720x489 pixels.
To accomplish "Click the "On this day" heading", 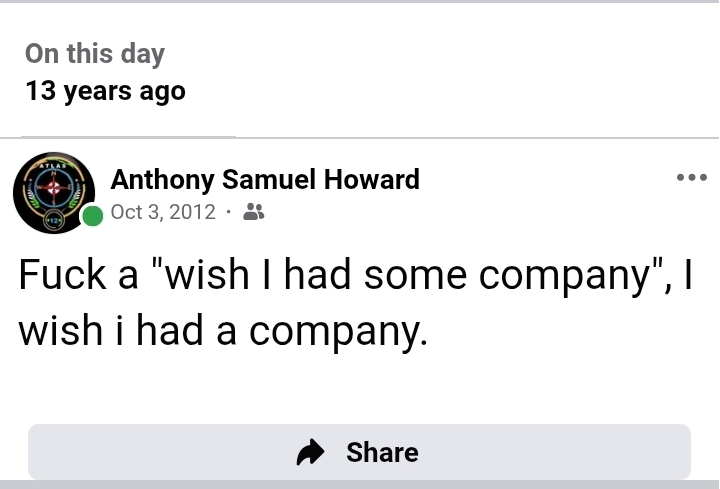I will [95, 54].
